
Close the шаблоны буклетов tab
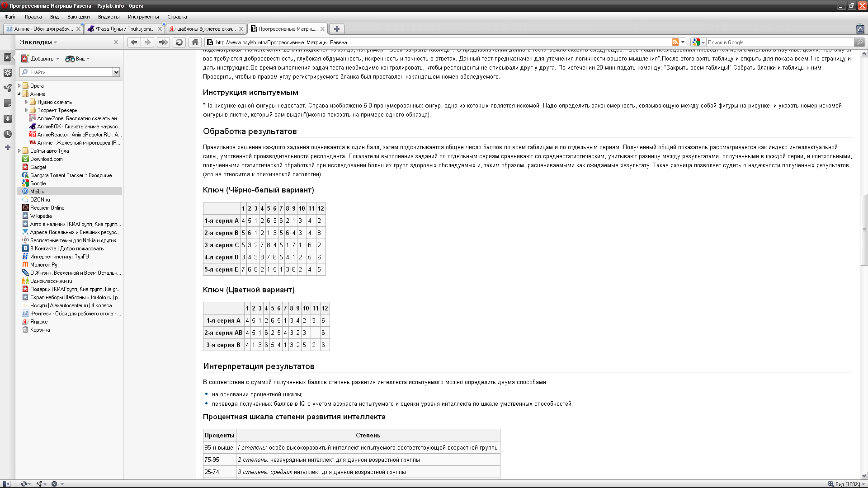click(241, 29)
